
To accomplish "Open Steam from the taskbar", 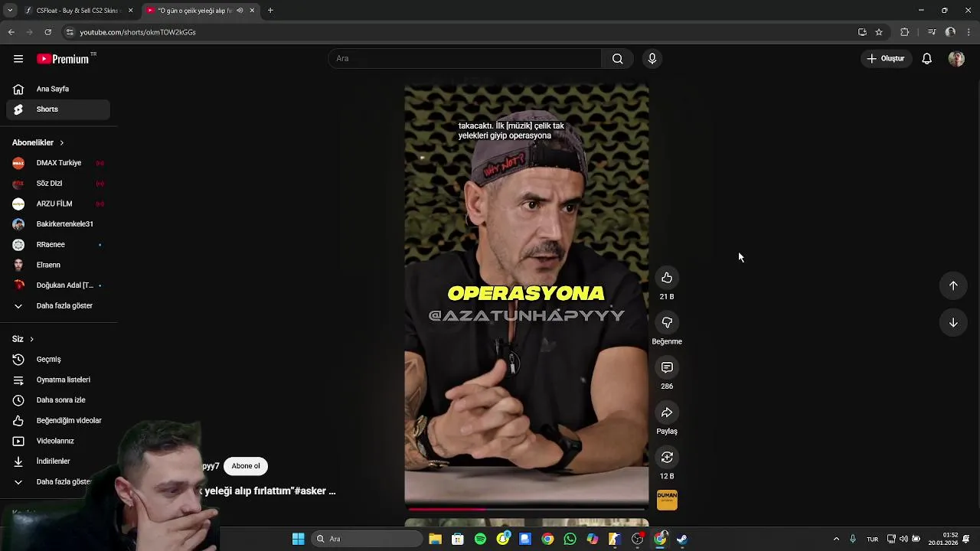I will pyautogui.click(x=682, y=539).
